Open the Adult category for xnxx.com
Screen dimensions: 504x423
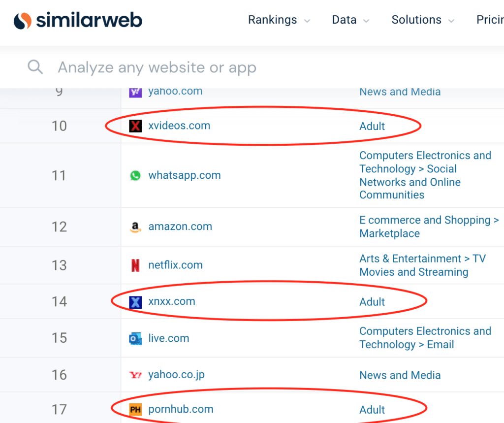click(372, 302)
